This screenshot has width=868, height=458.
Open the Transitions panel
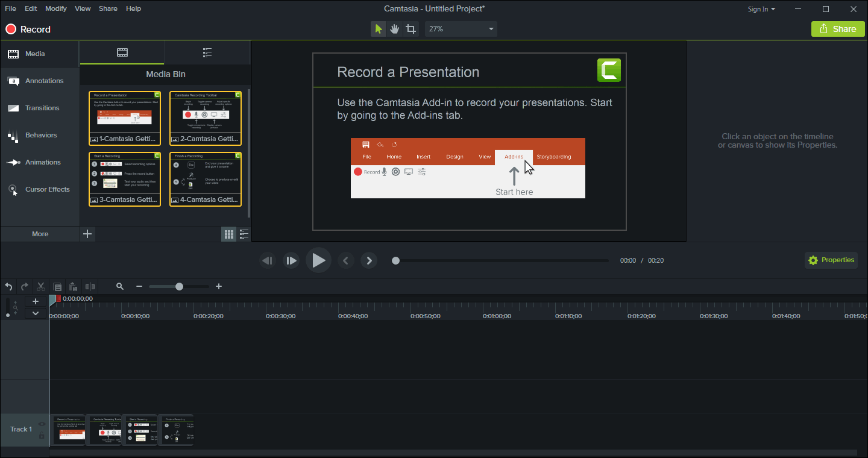coord(40,108)
